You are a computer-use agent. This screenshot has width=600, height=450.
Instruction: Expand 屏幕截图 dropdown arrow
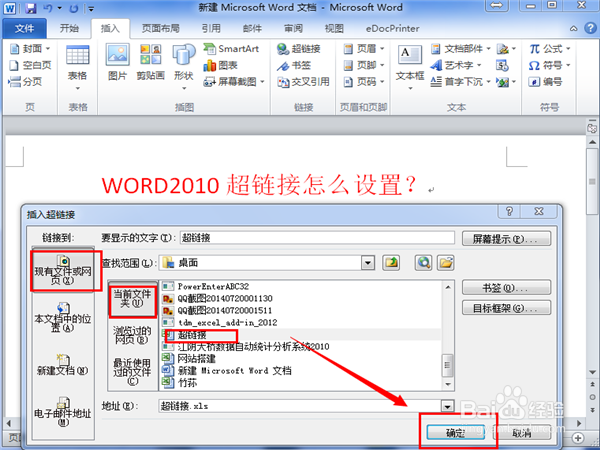[x=262, y=82]
